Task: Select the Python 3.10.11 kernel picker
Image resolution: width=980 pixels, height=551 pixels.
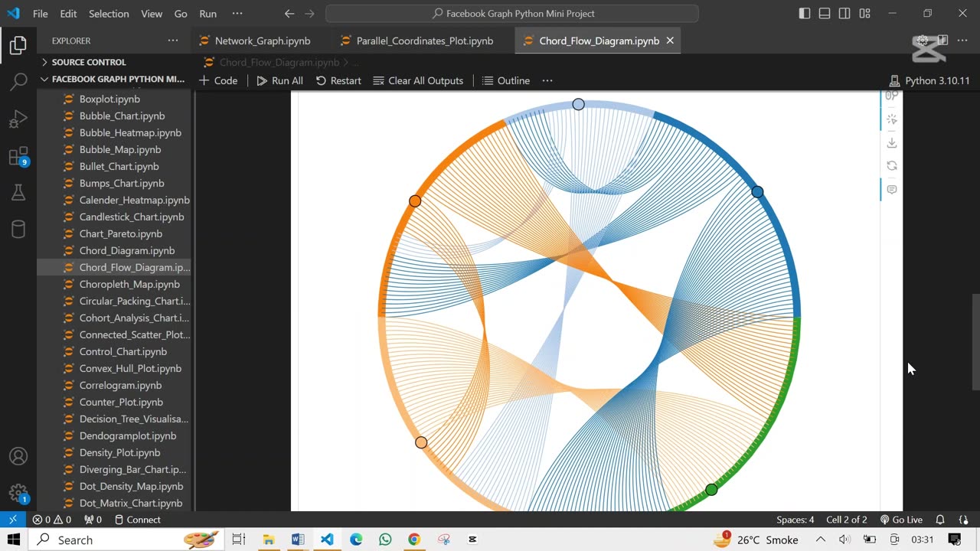Action: click(929, 80)
